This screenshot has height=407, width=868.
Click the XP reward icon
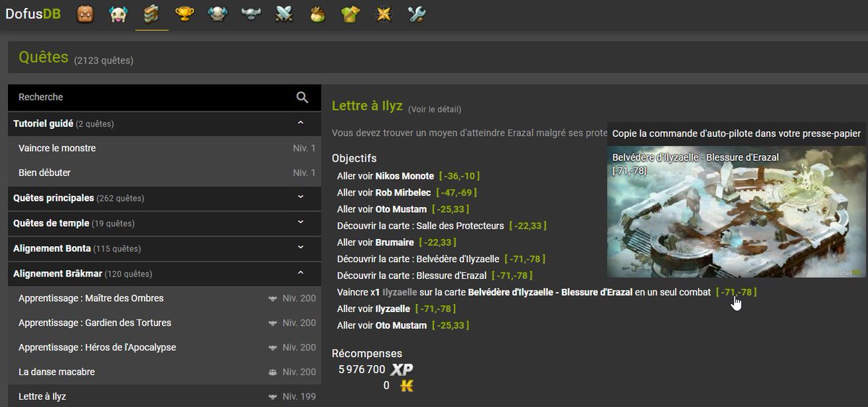coord(402,369)
